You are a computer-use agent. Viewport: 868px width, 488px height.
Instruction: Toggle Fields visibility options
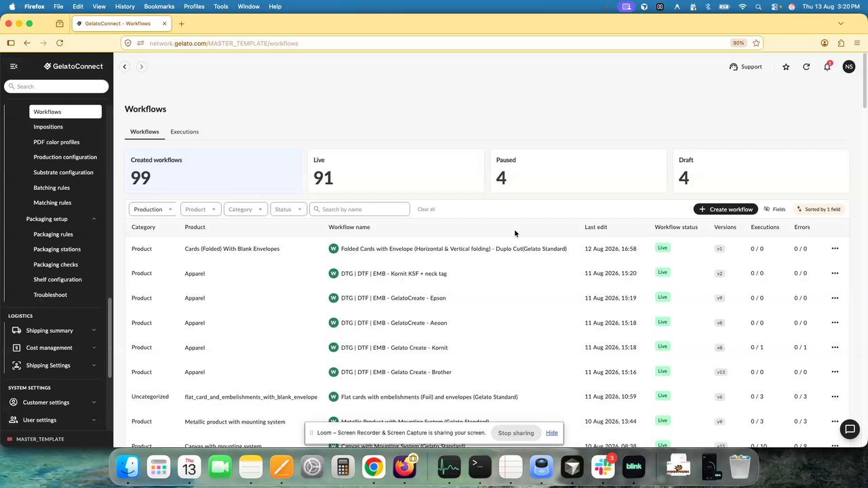(774, 209)
